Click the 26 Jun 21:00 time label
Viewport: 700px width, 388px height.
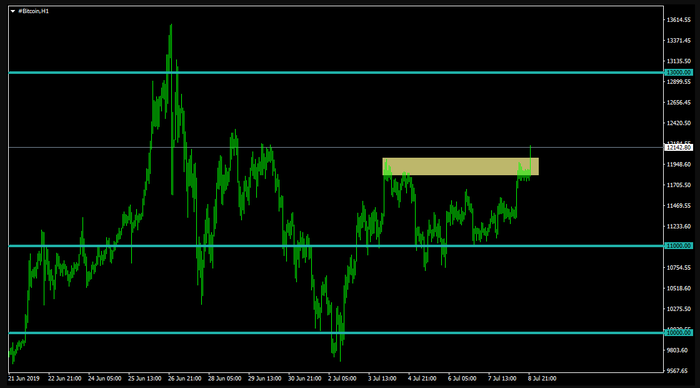point(184,379)
